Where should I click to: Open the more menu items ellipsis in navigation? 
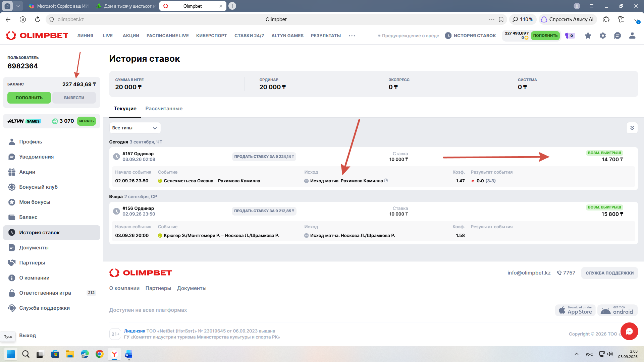point(352,36)
